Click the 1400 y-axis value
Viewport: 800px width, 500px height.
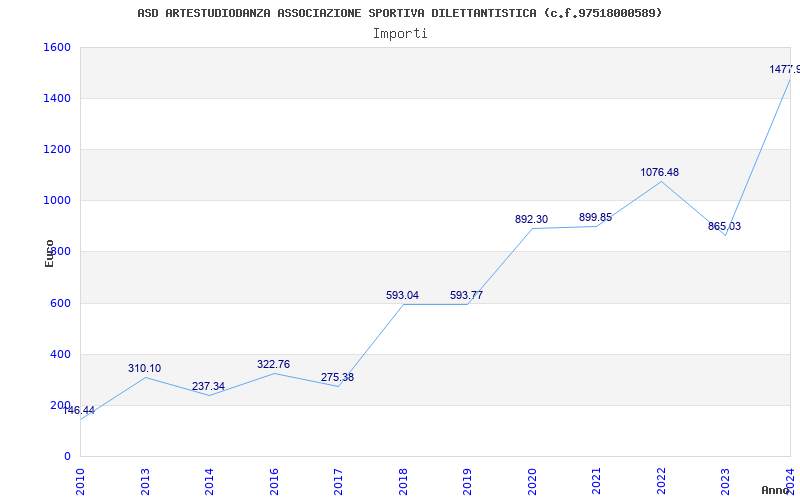pos(57,98)
